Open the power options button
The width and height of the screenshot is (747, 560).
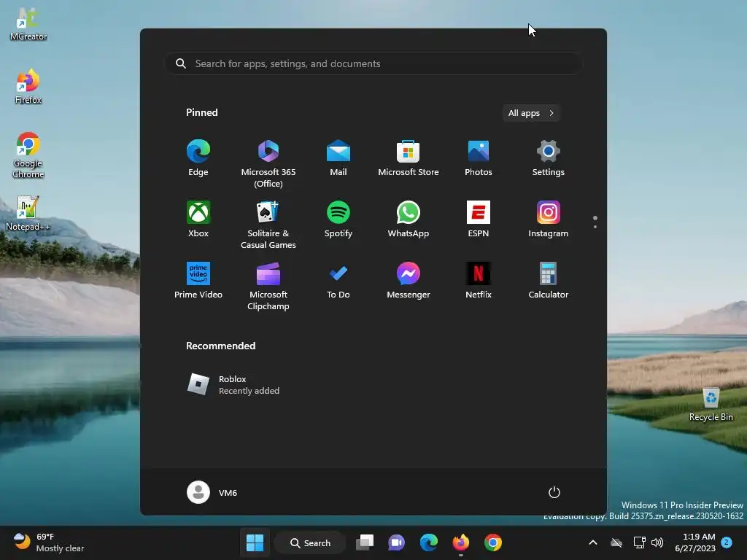pos(554,492)
